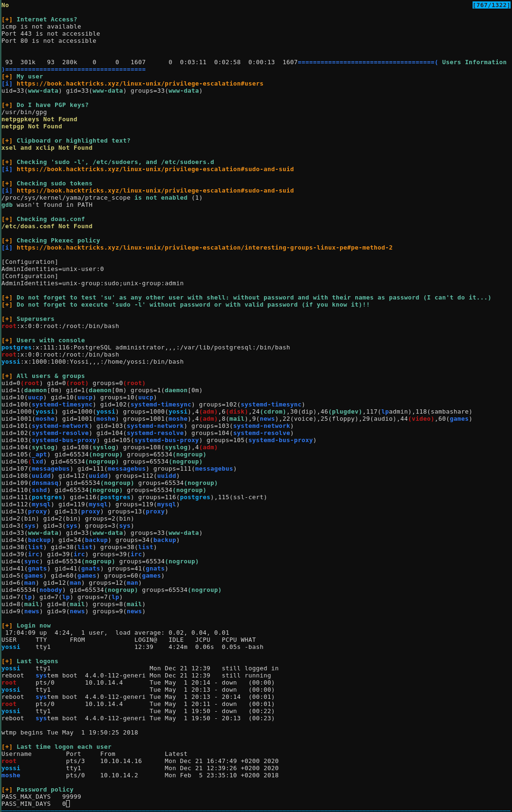Click the yossi /home/yossi:/bin/bash passwd entry
This screenshot has width=512, height=812.
click(93, 362)
